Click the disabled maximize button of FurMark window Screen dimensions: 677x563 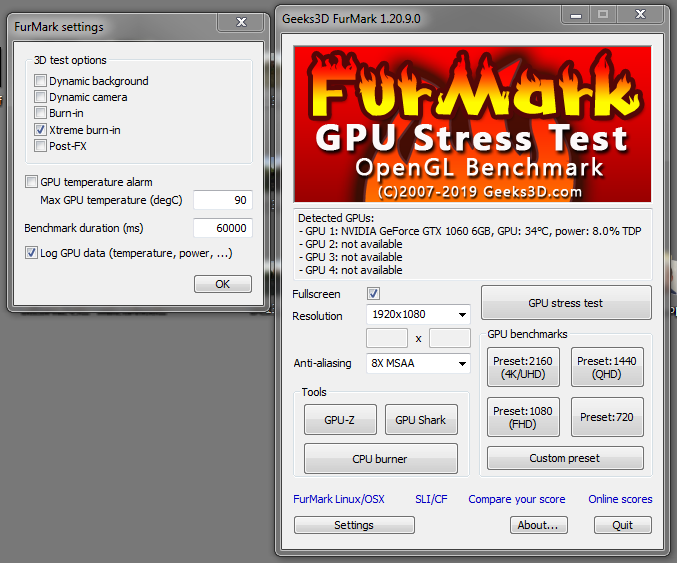(x=603, y=15)
